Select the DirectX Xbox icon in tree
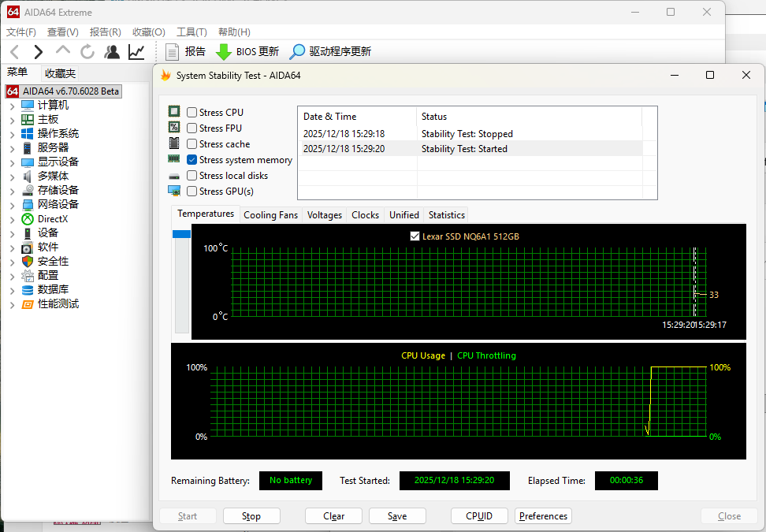This screenshot has height=532, width=766. 28,219
